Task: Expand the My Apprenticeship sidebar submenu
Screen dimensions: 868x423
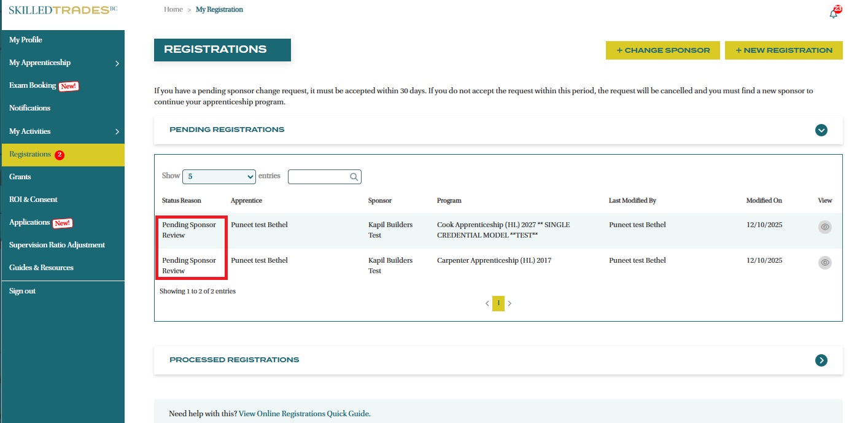Action: [117, 63]
